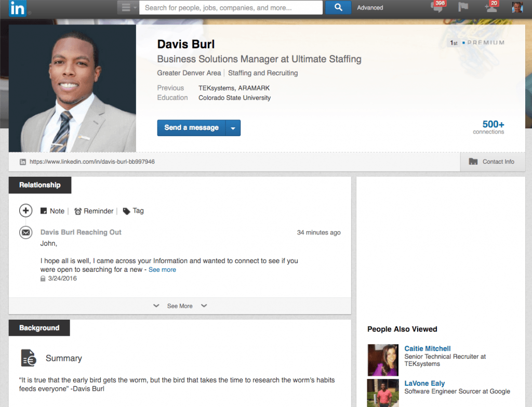Open add connections icon with 20 badge
Image resolution: width=532 pixels, height=407 pixels.
click(491, 7)
